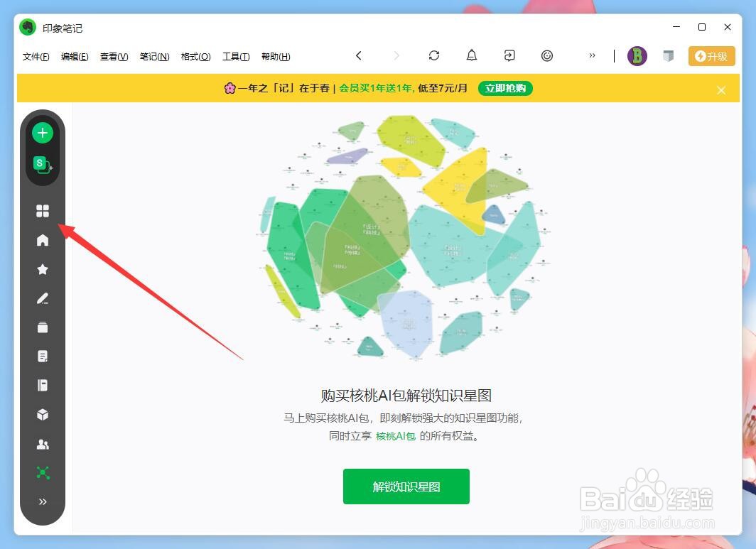Screen dimensions: 756x549
Task: Click the 会员买1年送1年 promo text
Action: [375, 88]
